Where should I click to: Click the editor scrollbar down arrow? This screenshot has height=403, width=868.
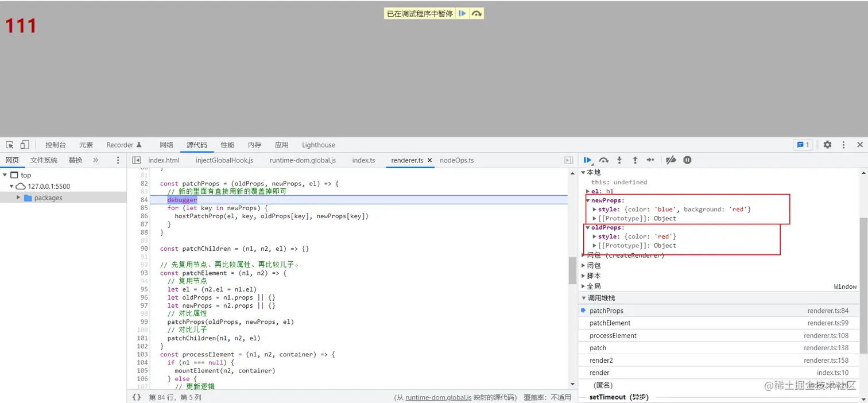572,384
